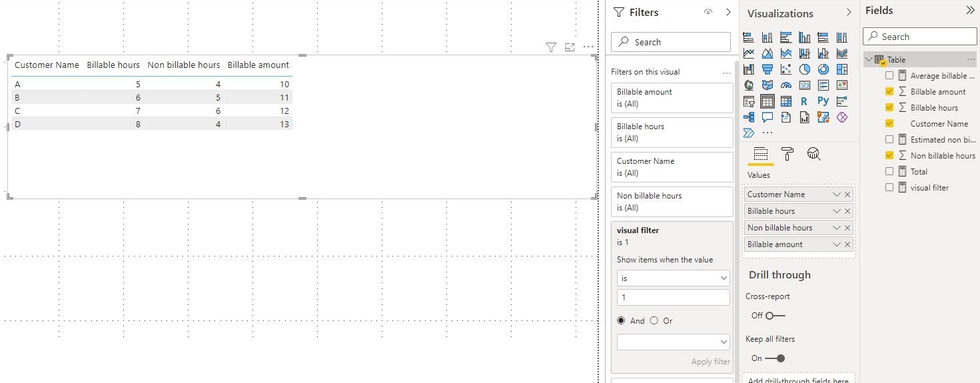The image size is (980, 383).
Task: Select the slicer visual
Action: tap(749, 101)
